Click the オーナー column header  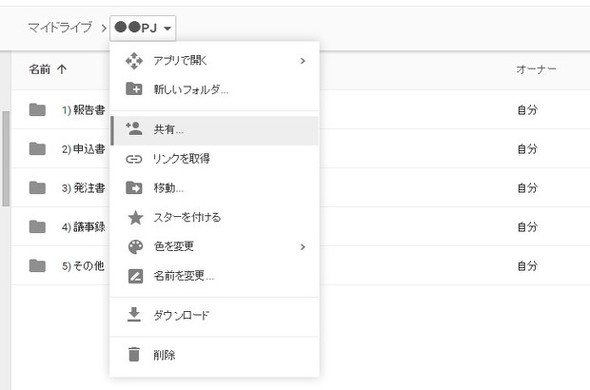point(536,69)
